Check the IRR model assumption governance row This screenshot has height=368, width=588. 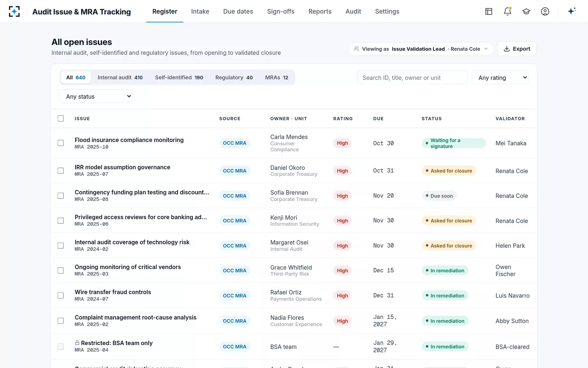pyautogui.click(x=61, y=171)
